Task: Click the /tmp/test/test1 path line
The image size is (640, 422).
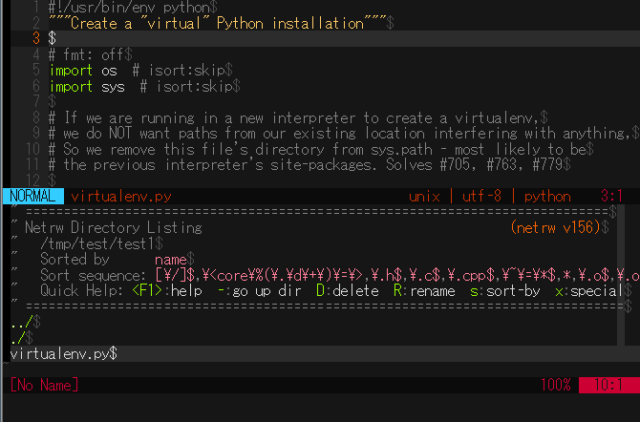Action: click(x=97, y=244)
